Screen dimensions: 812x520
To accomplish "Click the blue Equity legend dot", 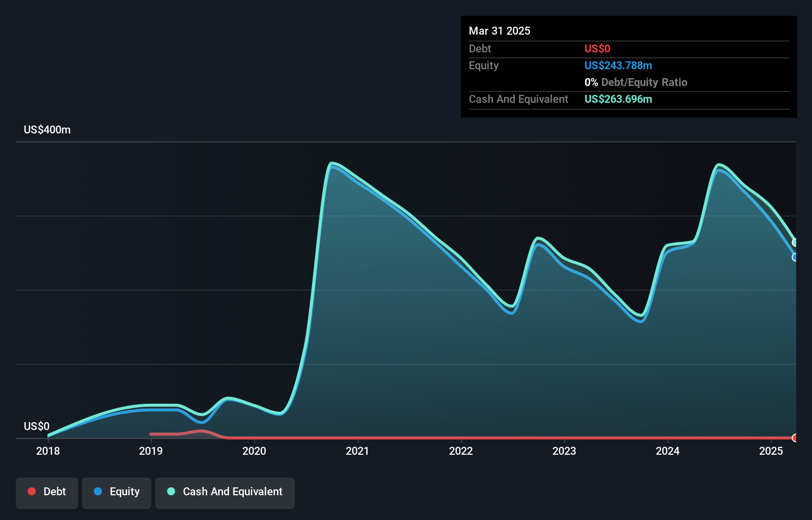I will (98, 491).
